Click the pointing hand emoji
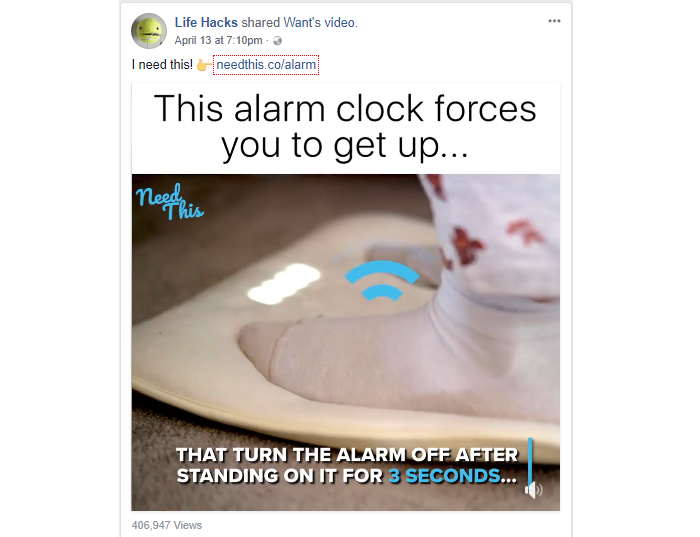 [x=204, y=65]
